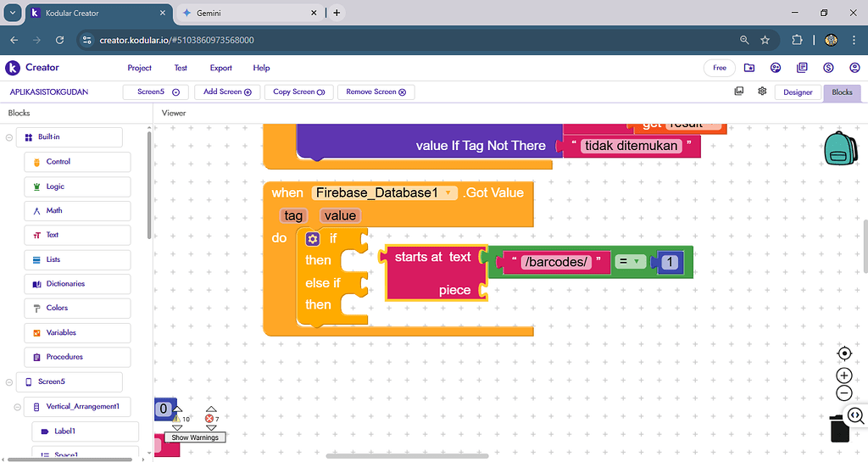Screen dimensions: 868x462
Task: Jump to the next warning block
Action: pyautogui.click(x=178, y=427)
